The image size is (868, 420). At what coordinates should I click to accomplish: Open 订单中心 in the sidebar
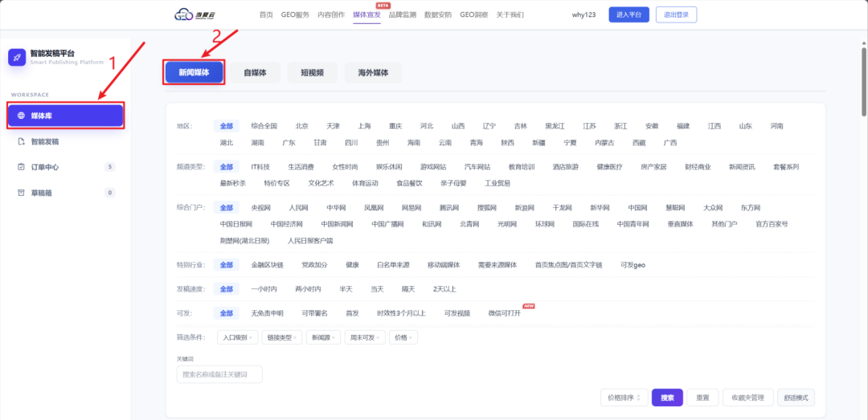(x=66, y=166)
